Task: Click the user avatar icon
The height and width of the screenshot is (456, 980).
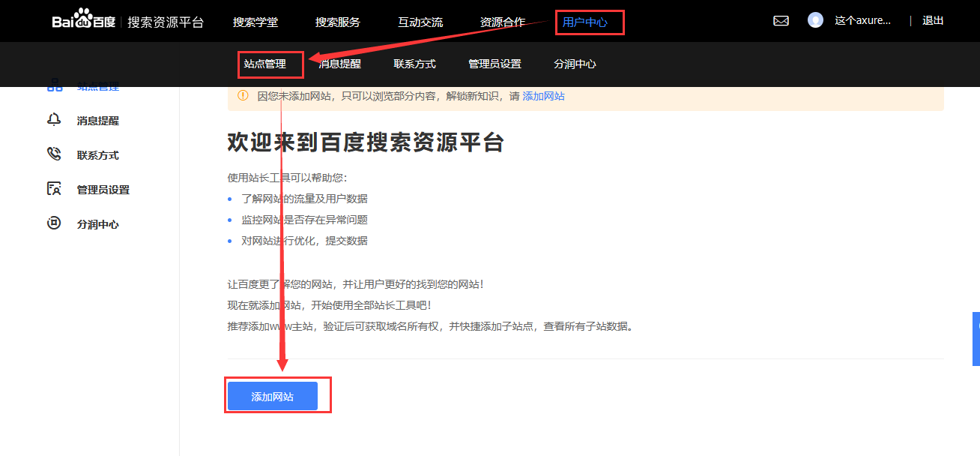Action: (815, 20)
